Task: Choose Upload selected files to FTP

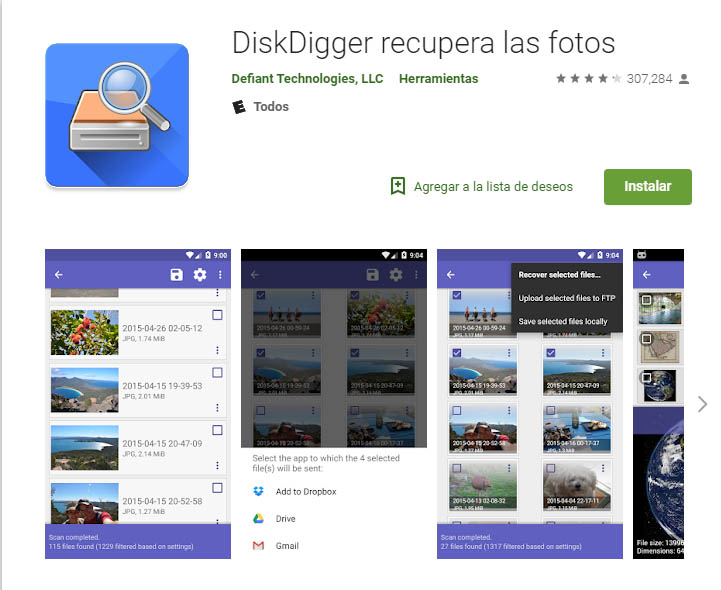Action: tap(567, 298)
